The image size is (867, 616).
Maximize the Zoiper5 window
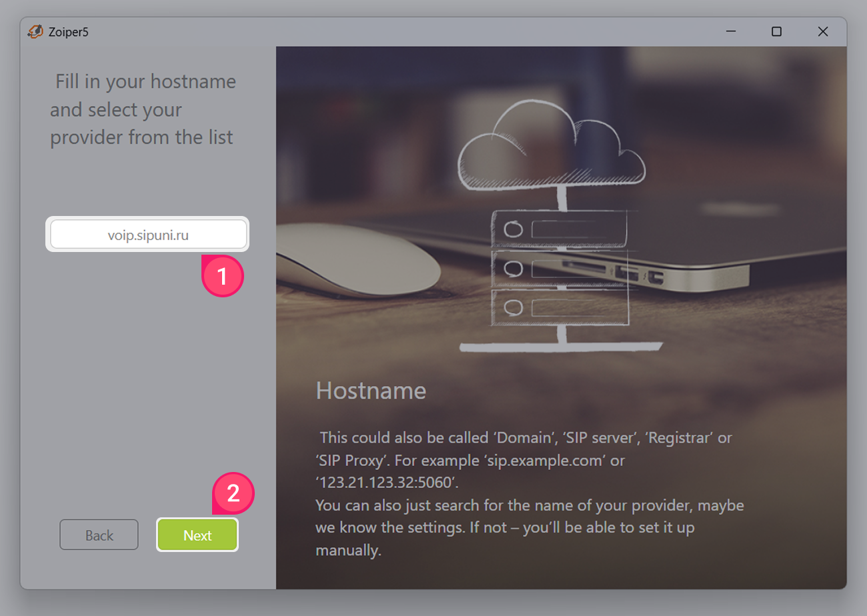click(776, 31)
